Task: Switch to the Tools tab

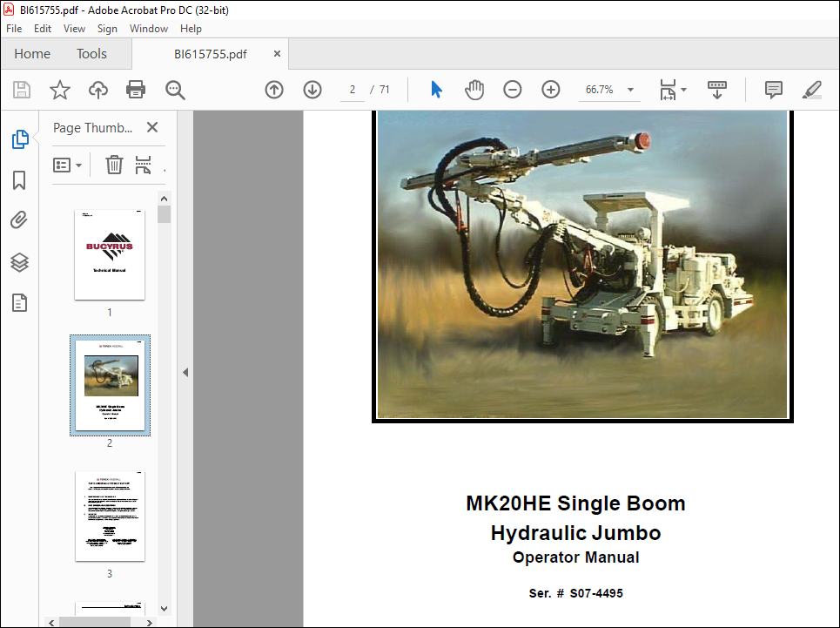Action: pos(91,54)
